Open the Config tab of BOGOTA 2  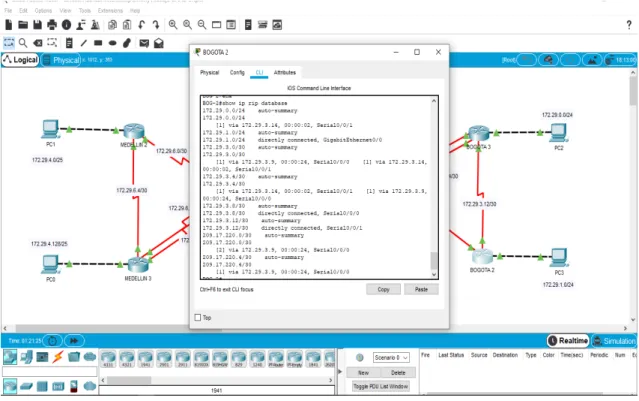237,73
